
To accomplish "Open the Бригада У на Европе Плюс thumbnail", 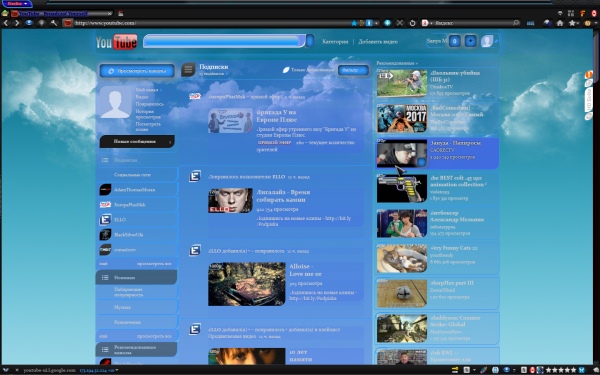I will (230, 121).
